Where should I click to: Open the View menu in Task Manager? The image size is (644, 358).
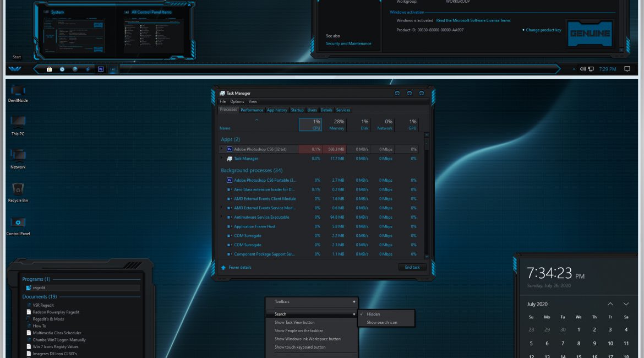253,101
